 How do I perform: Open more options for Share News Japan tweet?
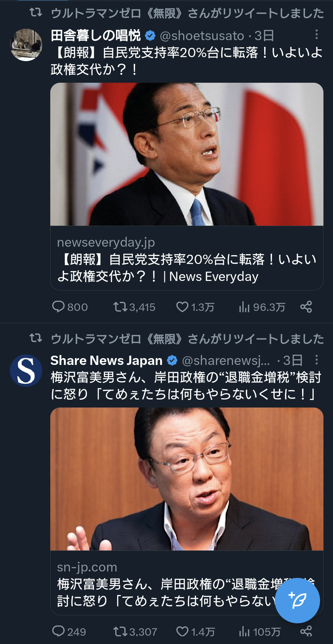point(316,360)
